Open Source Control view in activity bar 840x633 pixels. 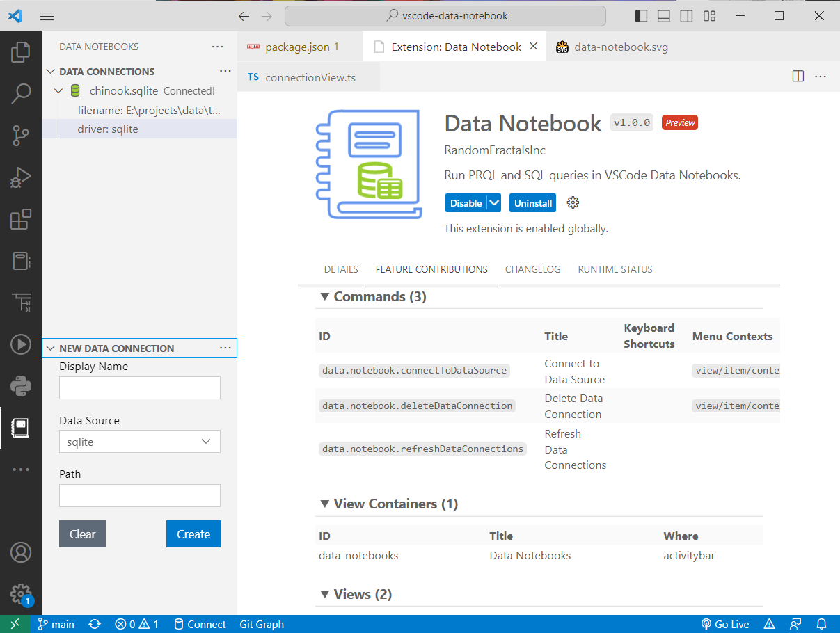point(21,136)
